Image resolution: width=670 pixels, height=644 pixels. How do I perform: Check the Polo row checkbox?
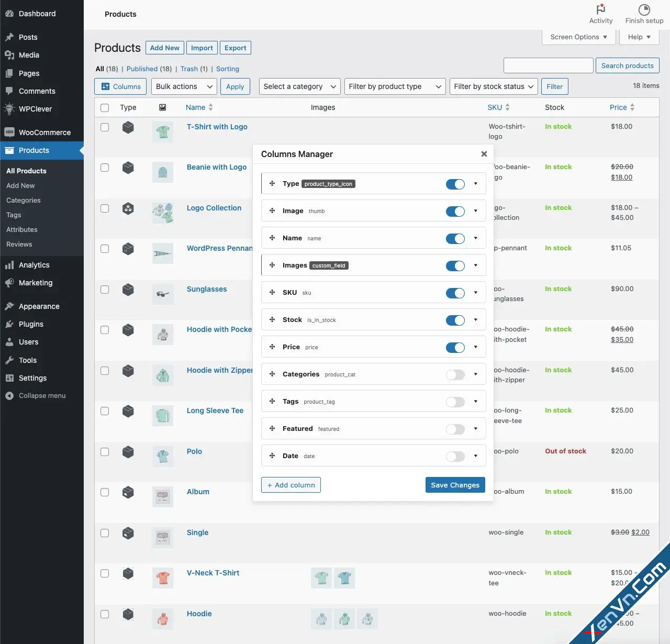[x=105, y=452]
